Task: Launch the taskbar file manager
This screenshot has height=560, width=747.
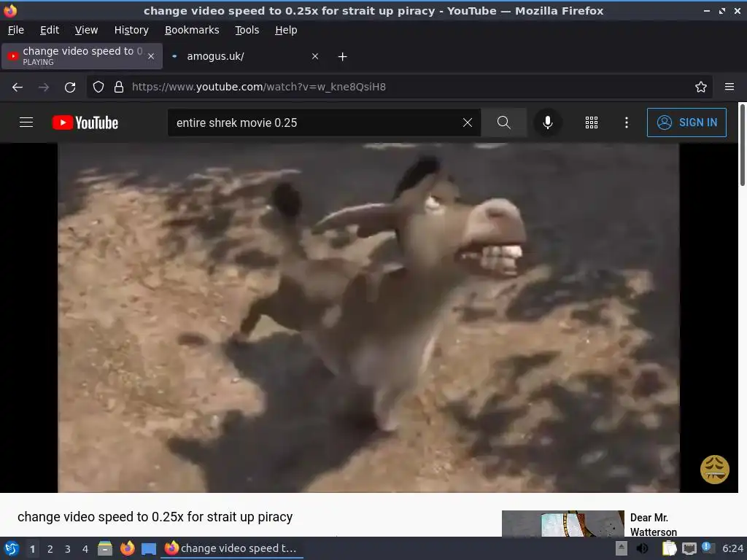Action: [105, 548]
